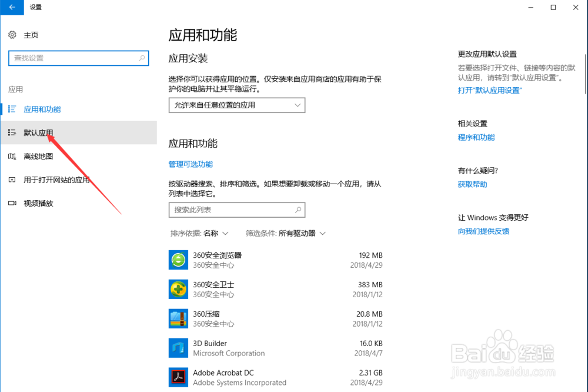Click the 视频播放 camera icon
Viewport: 588px width, 392px height.
pos(12,203)
